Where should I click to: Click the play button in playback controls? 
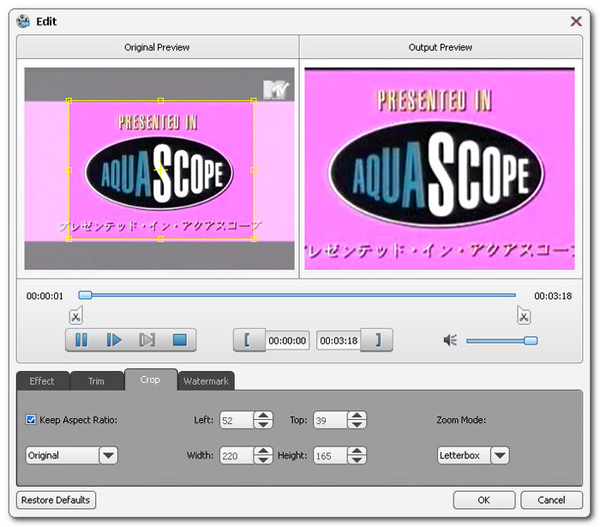(x=114, y=340)
